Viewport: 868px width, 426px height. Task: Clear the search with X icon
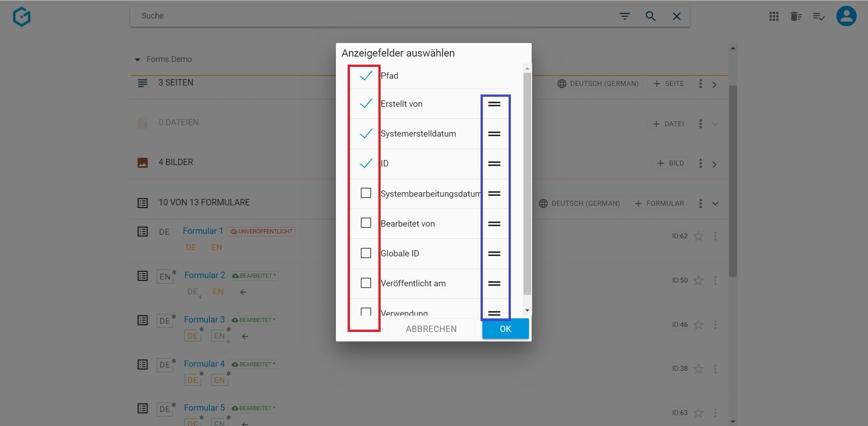(677, 16)
